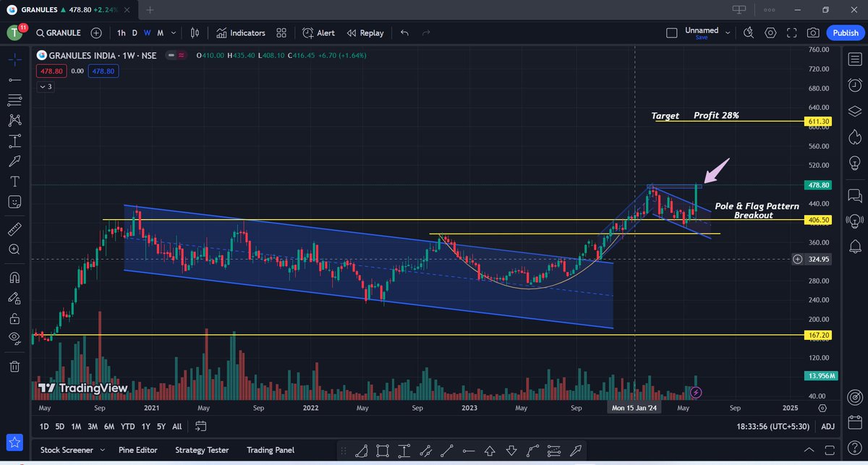Screen dimensions: 868x465
Task: Open the notifications bell panel
Action: pyautogui.click(x=855, y=247)
